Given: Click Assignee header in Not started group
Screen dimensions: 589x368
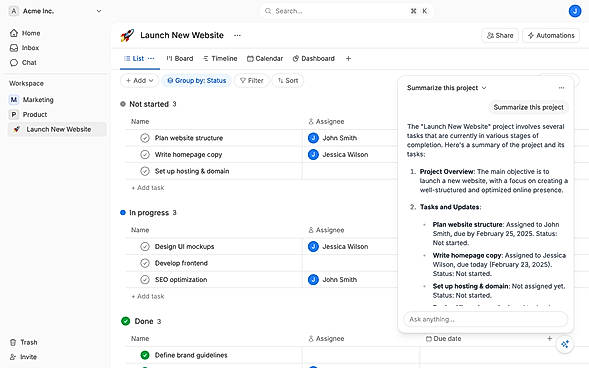Looking at the screenshot, I should tap(326, 121).
